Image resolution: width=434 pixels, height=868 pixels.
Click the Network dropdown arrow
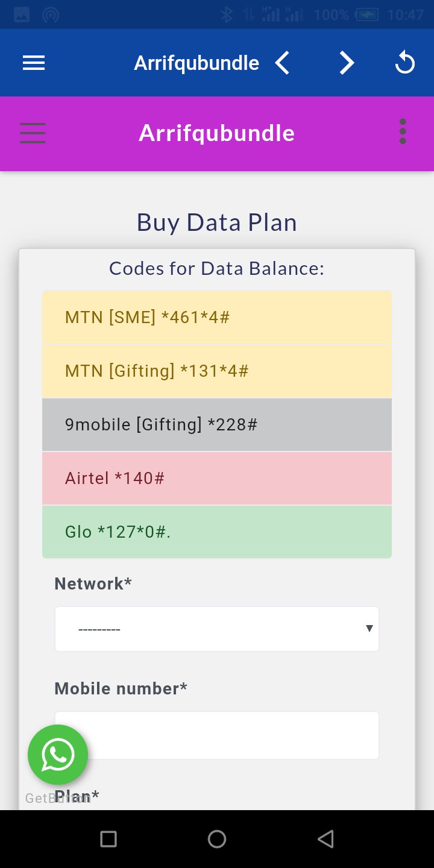pos(369,629)
